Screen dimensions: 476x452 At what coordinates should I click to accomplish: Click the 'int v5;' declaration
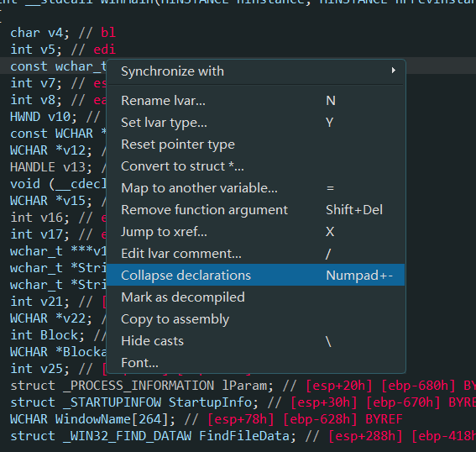[36, 50]
